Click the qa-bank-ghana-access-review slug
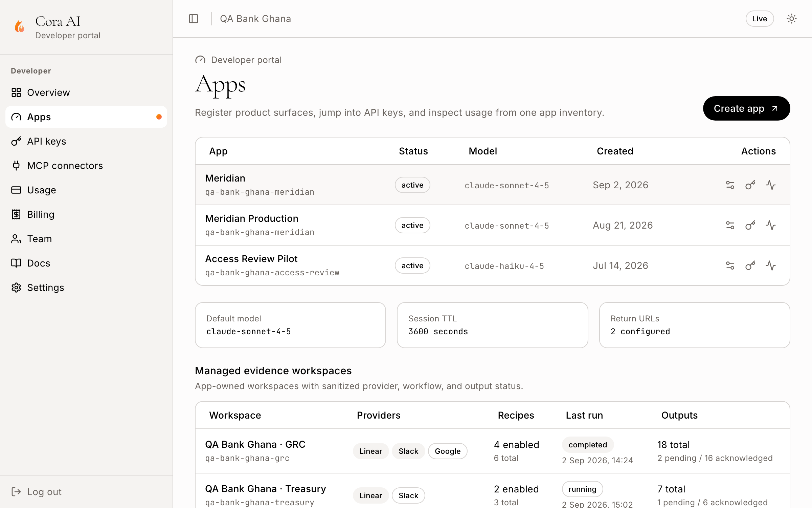Viewport: 812px width, 508px height. coord(272,273)
